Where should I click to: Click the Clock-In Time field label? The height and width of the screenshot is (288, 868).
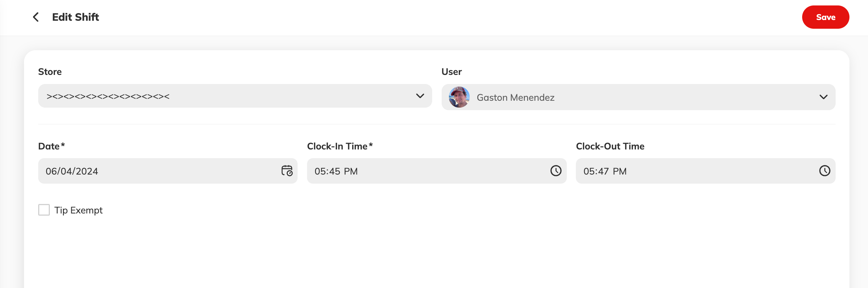(340, 146)
